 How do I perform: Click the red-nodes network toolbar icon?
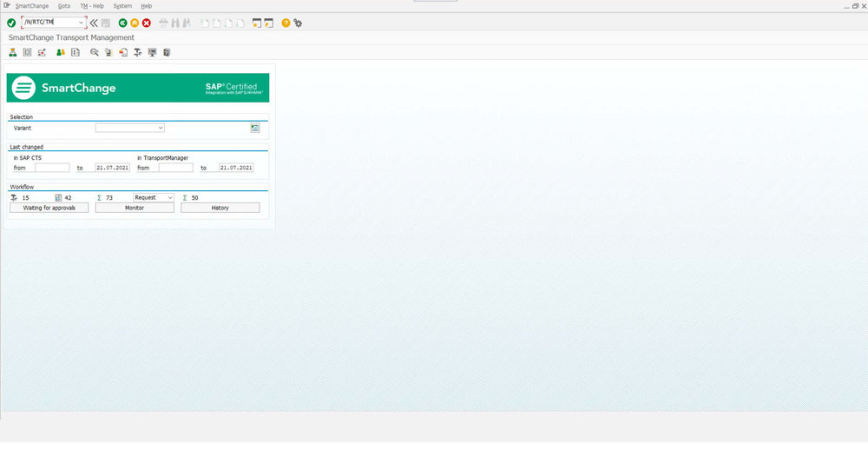click(42, 52)
